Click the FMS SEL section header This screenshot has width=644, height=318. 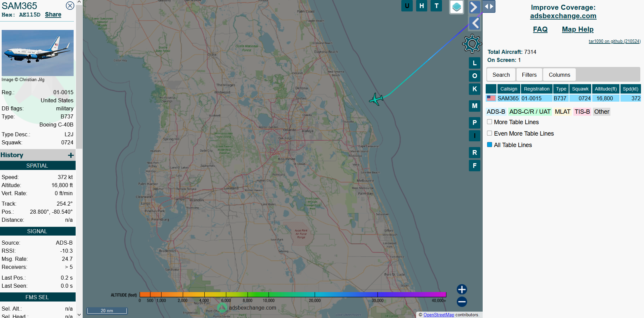37,297
